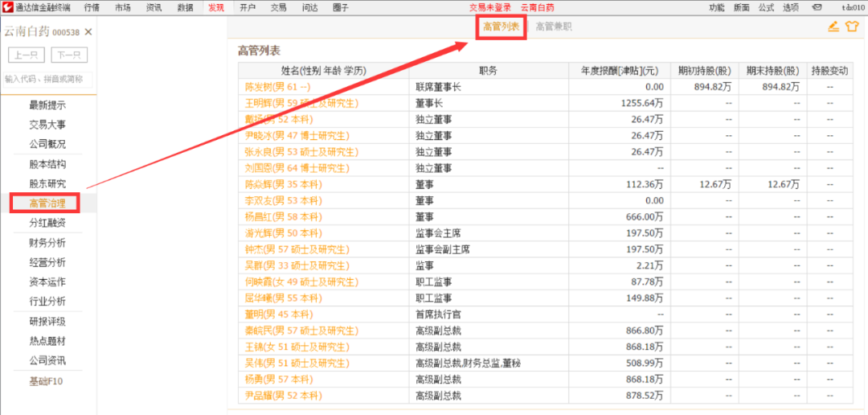The height and width of the screenshot is (415, 868).
Task: Click the 期末持股(股) column header
Action: pos(773,71)
